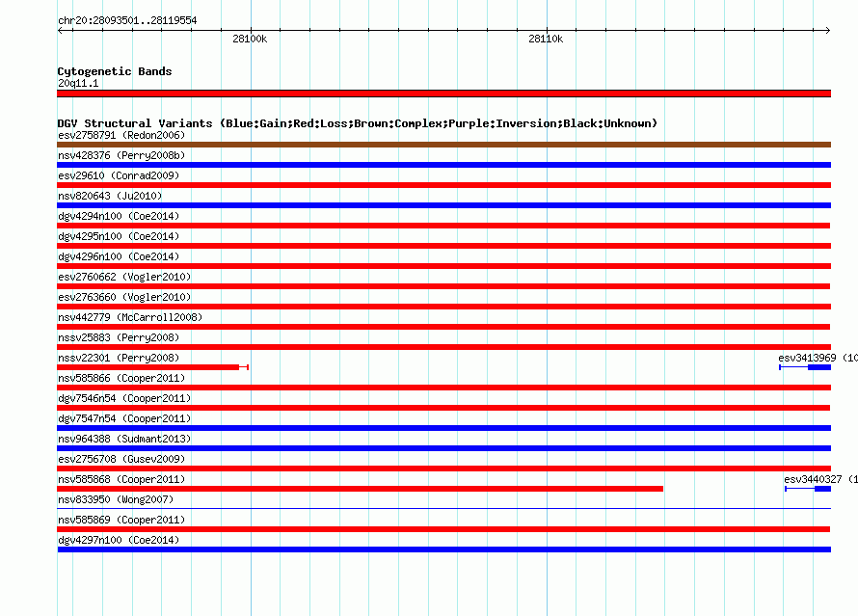Image resolution: width=858 pixels, height=616 pixels.
Task: Click the nsv442779 (McCarroll2008) label
Action: pos(130,317)
